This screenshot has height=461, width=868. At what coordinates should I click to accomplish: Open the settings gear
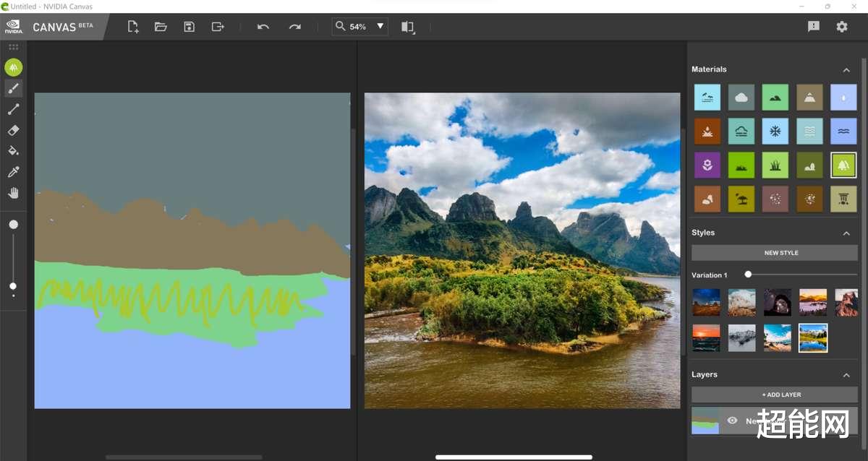pos(842,27)
